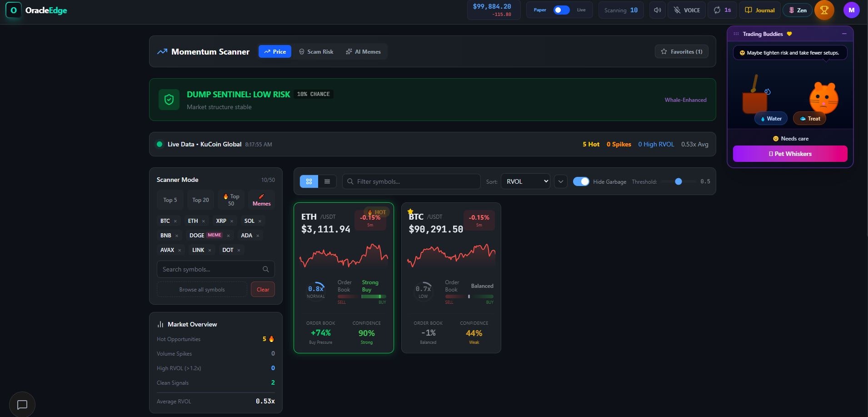Select the AI Memes tab
This screenshot has height=417, width=868.
(363, 51)
